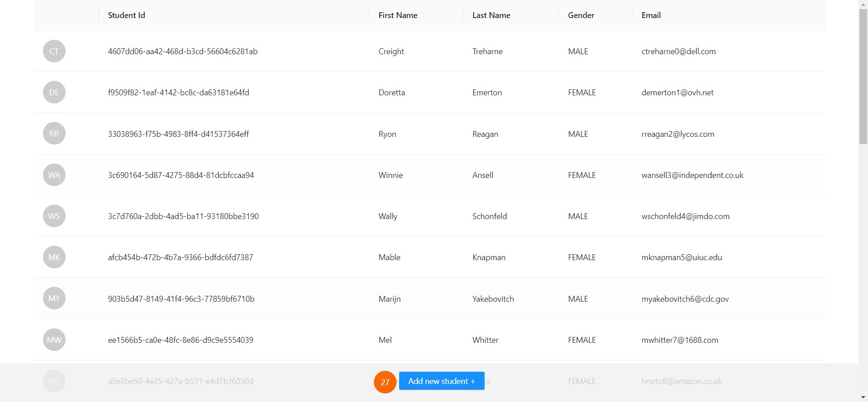The image size is (868, 402).
Task: Select student ID starting with 3c690164
Action: (181, 175)
